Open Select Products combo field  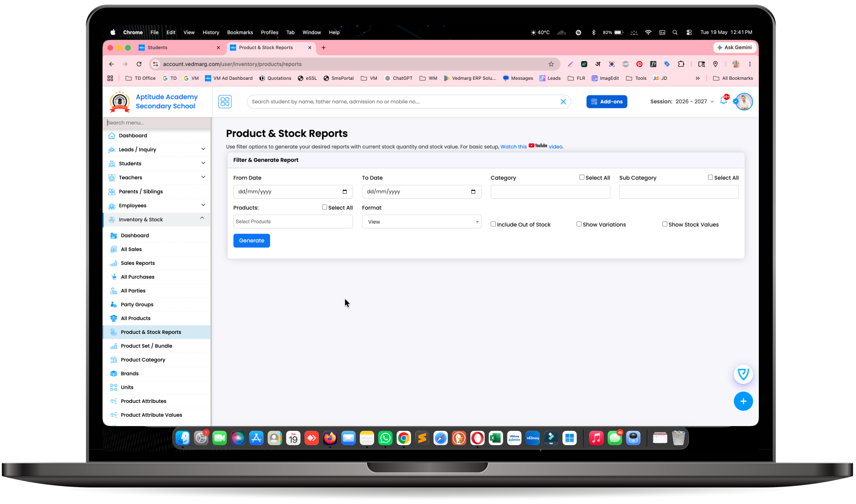[293, 221]
